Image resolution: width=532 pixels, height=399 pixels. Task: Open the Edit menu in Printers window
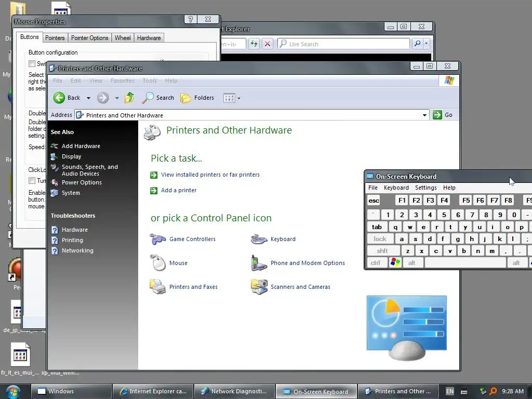75,81
